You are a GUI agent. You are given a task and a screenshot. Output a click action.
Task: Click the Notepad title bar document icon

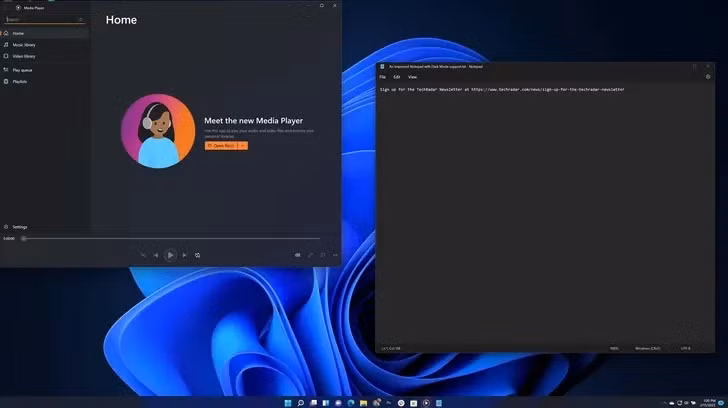[382, 67]
